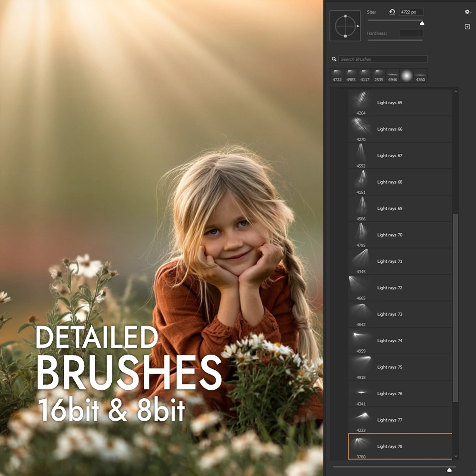
Task: Click the brush list scroll up arrow
Action: (456, 91)
